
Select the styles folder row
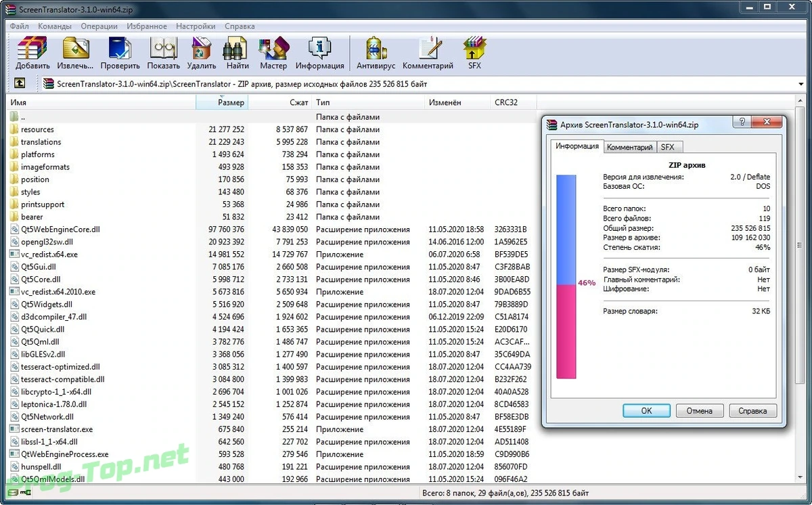(271, 192)
